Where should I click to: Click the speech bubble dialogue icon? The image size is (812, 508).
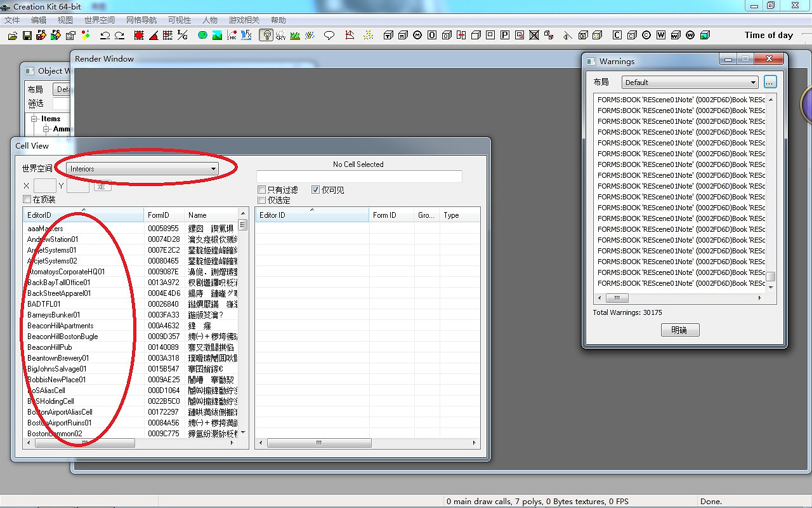(x=329, y=36)
